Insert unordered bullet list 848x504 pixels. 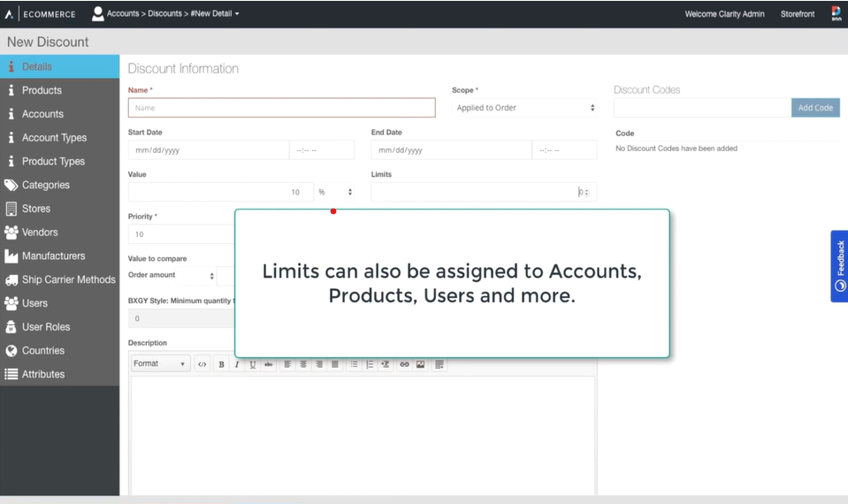(354, 364)
